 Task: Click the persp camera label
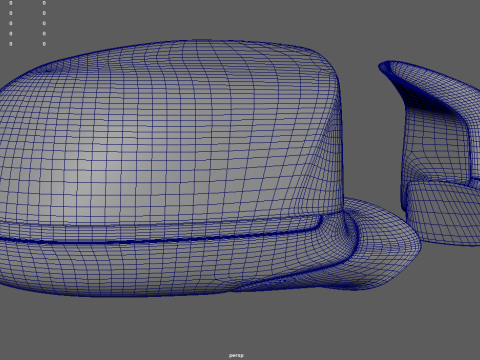[x=236, y=355]
